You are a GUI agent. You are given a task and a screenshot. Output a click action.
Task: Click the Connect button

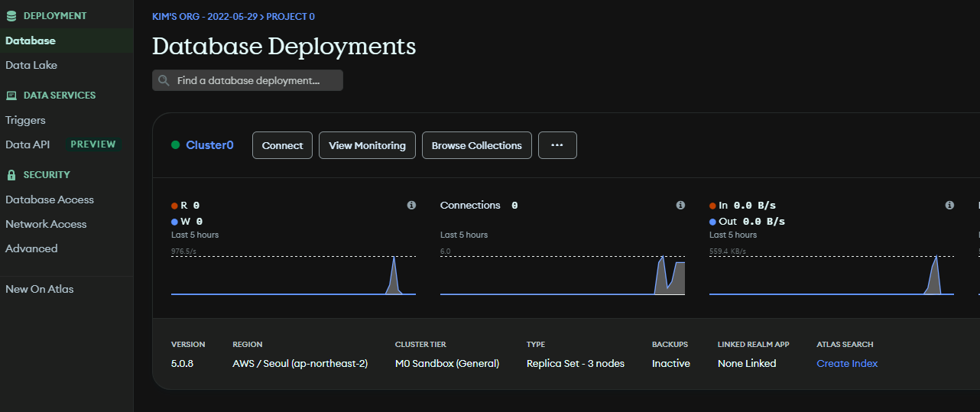(x=282, y=145)
